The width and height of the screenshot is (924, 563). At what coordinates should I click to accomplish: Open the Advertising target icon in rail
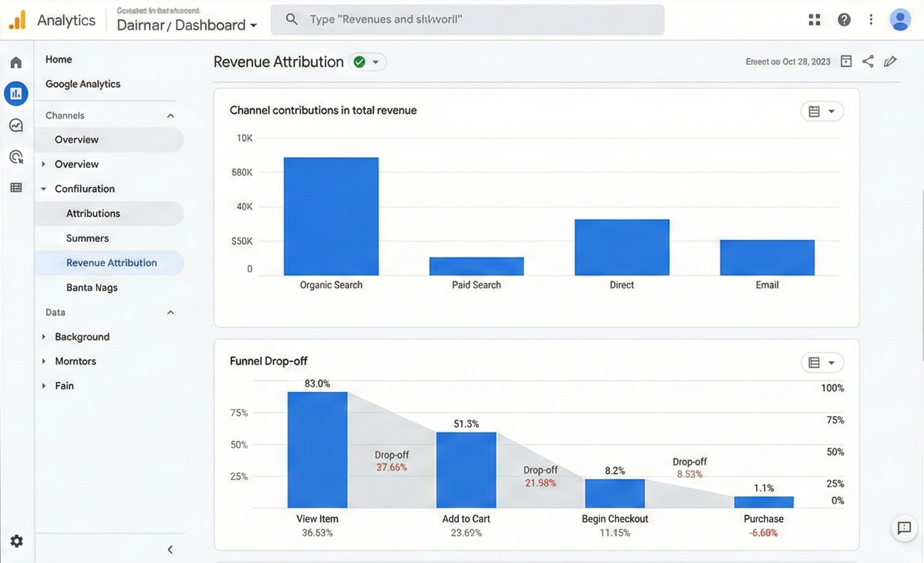[x=16, y=157]
